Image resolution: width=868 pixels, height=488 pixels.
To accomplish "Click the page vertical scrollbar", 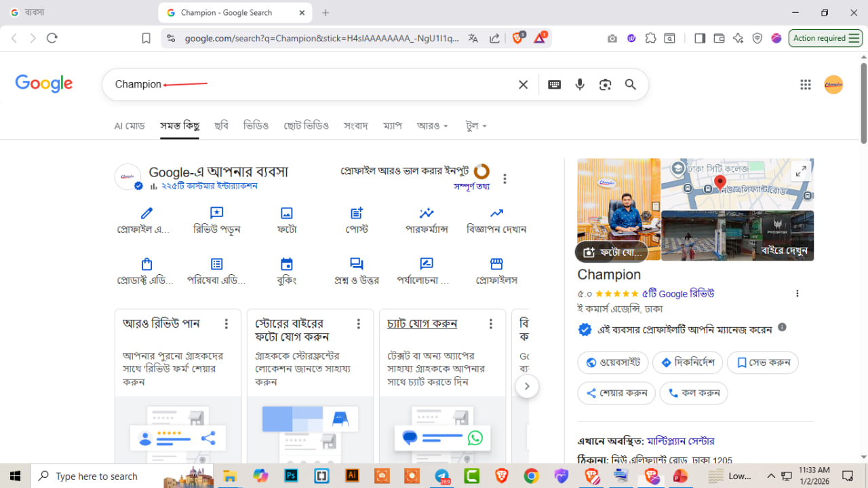I will (x=863, y=102).
